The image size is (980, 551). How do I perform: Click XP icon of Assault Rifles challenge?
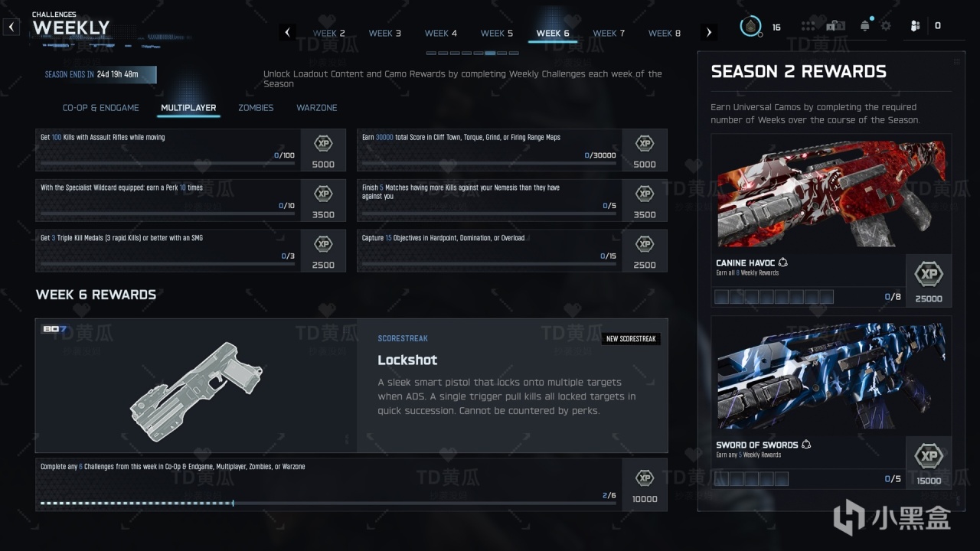[x=323, y=143]
